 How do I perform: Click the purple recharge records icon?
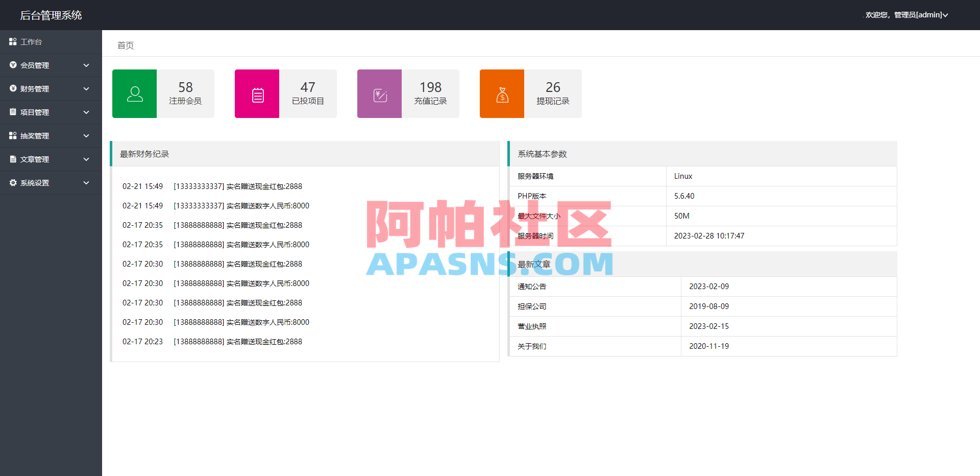click(379, 93)
